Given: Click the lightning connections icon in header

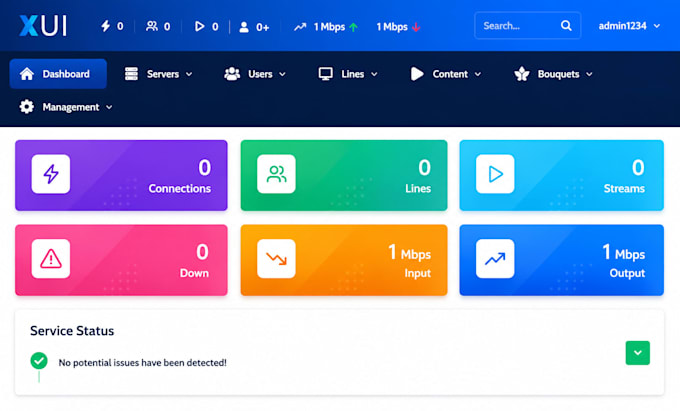Looking at the screenshot, I should tap(105, 26).
